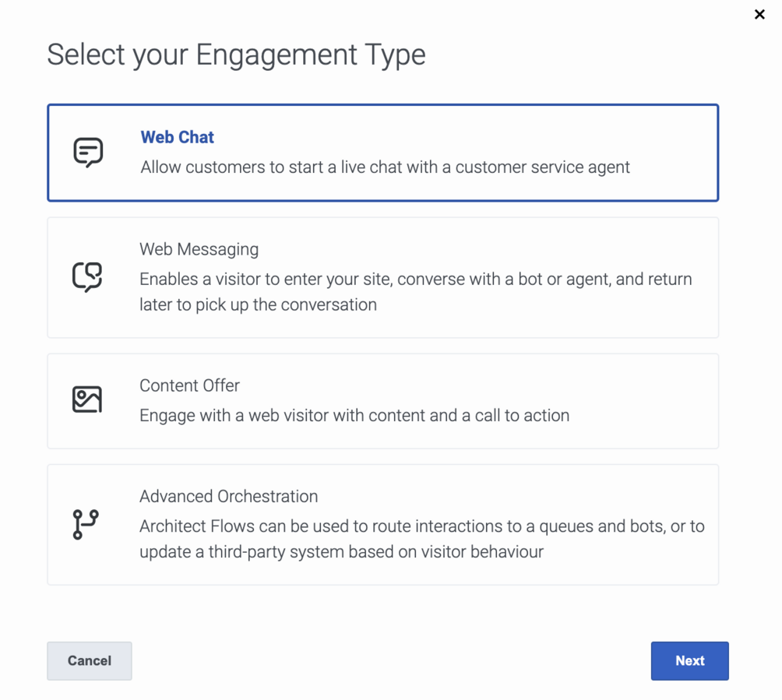Image resolution: width=782 pixels, height=700 pixels.
Task: Click the Web Messaging bubble icon
Action: (x=87, y=276)
